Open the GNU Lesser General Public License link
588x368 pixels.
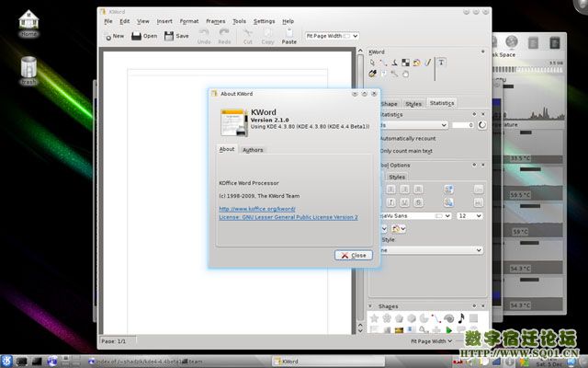tap(288, 217)
